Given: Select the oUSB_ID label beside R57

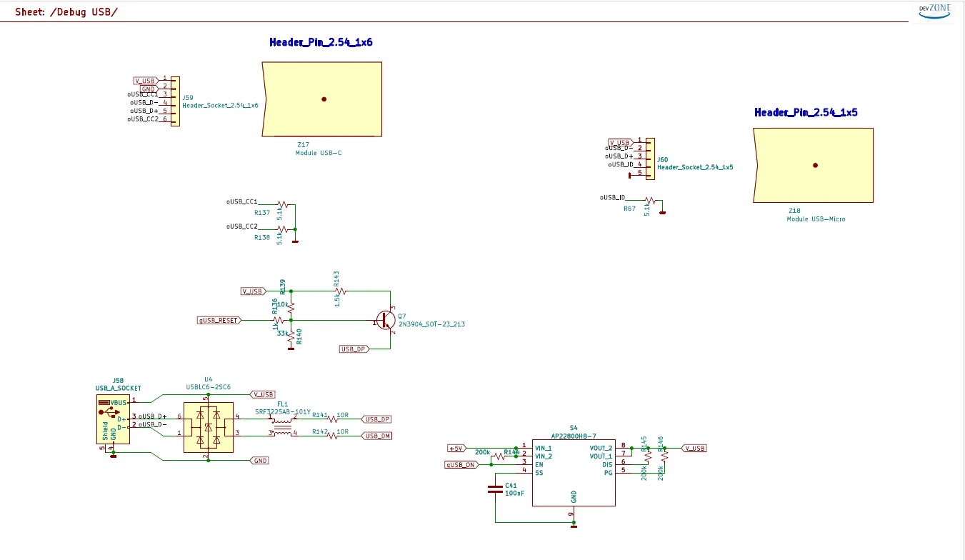Looking at the screenshot, I should coord(613,197).
